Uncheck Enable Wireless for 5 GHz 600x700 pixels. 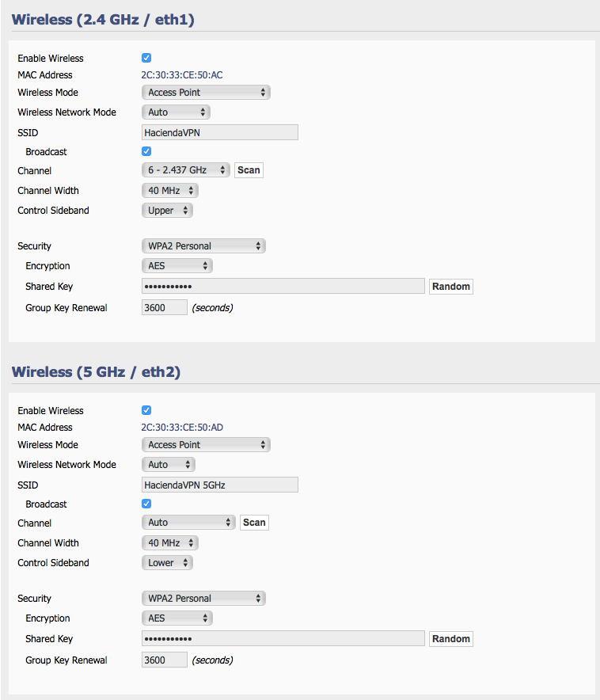pos(146,410)
